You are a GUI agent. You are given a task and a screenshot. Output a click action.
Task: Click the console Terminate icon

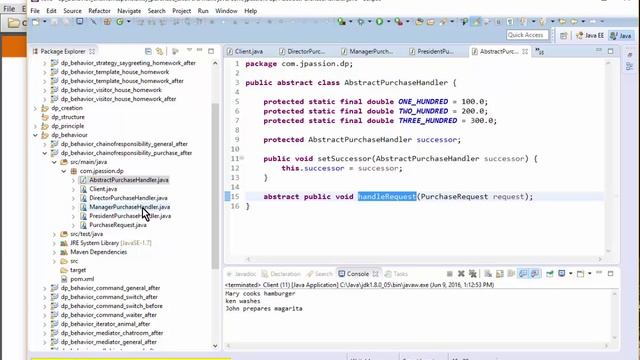(449, 273)
